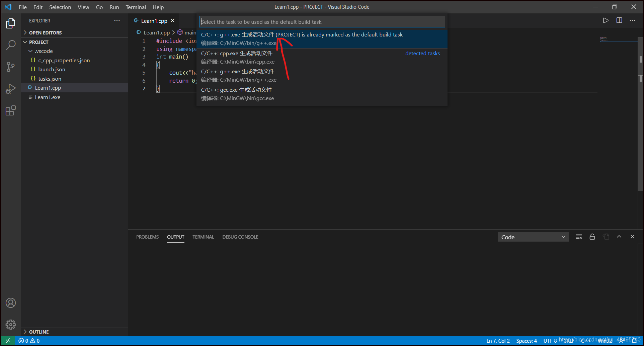The image size is (644, 346).
Task: Select the Learn1.cpp editor tab
Action: click(x=154, y=21)
